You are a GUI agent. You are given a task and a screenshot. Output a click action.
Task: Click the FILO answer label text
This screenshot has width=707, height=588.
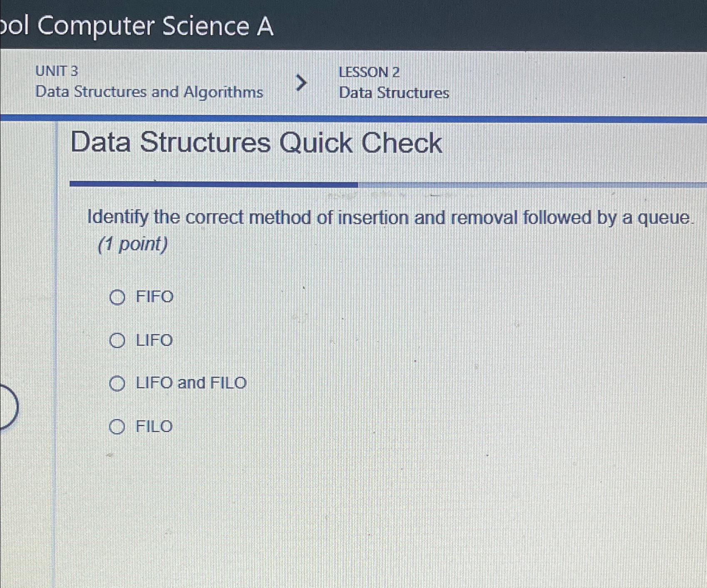click(152, 426)
